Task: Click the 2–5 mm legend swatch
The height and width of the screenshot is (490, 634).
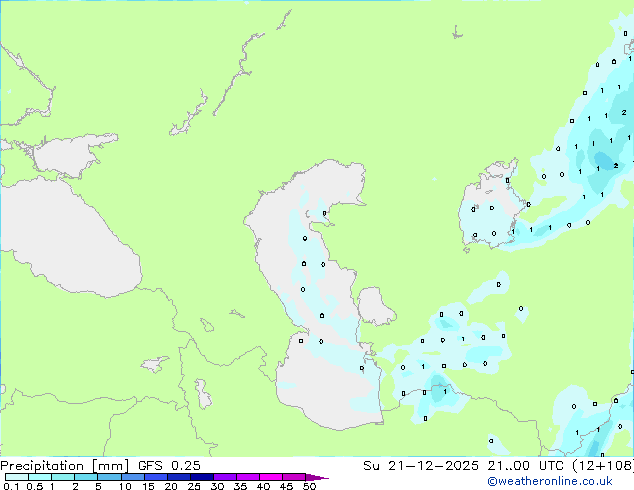Action: [86, 477]
